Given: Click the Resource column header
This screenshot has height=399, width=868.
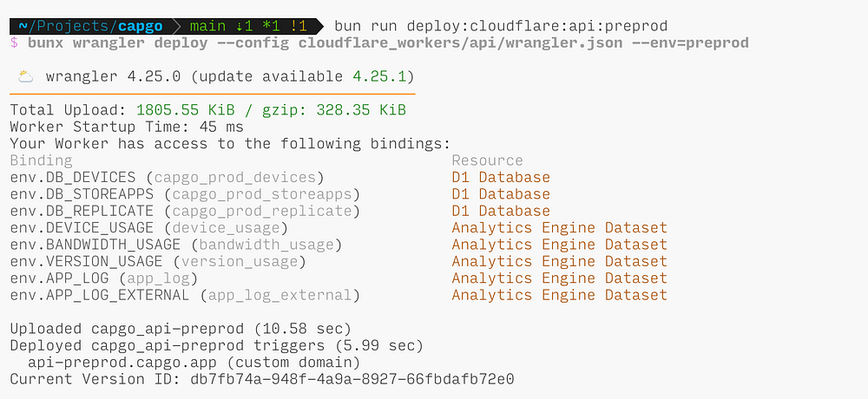Looking at the screenshot, I should pos(487,160).
